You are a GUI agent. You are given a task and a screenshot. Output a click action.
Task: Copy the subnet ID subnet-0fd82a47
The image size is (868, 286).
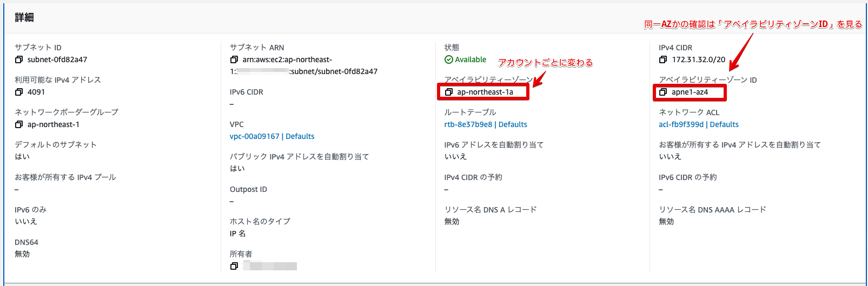point(19,59)
